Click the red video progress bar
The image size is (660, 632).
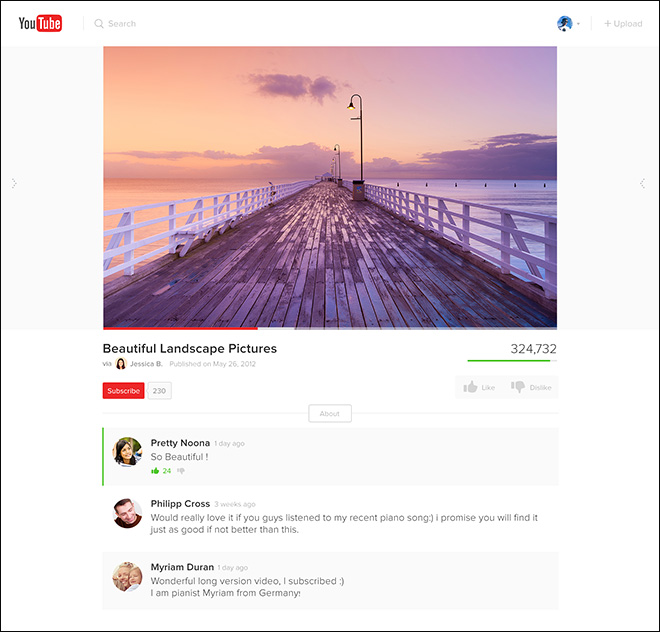point(180,327)
